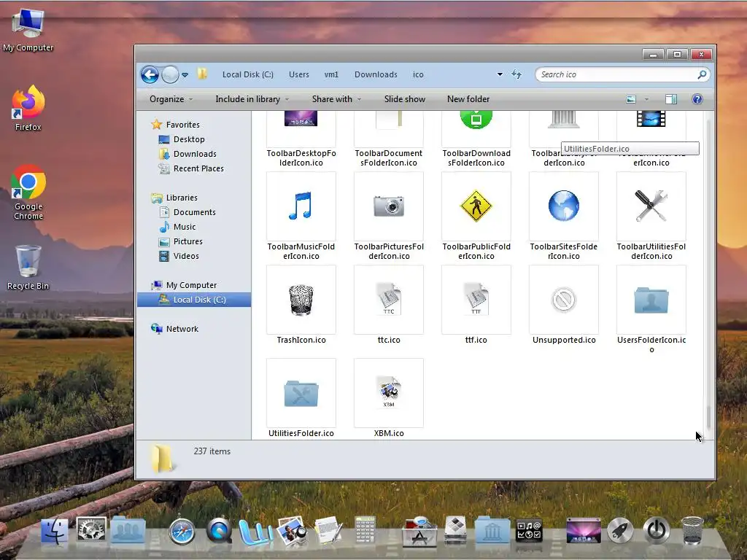Select the ttc.ico file
This screenshot has width=747, height=560.
(389, 306)
